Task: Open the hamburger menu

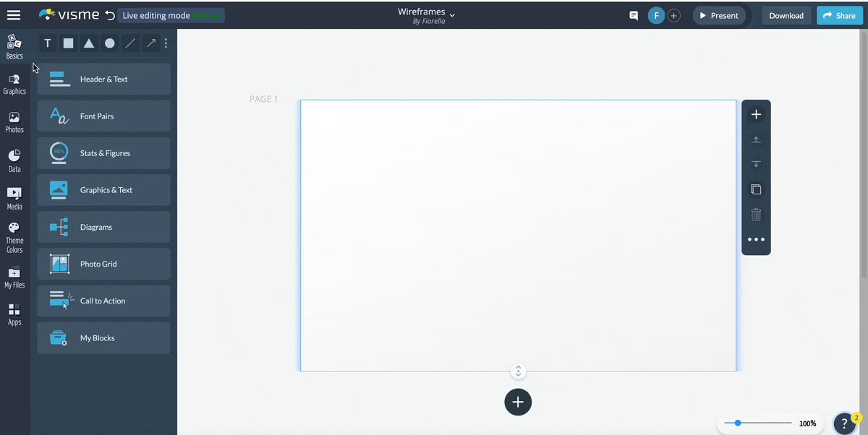Action: 14,14
